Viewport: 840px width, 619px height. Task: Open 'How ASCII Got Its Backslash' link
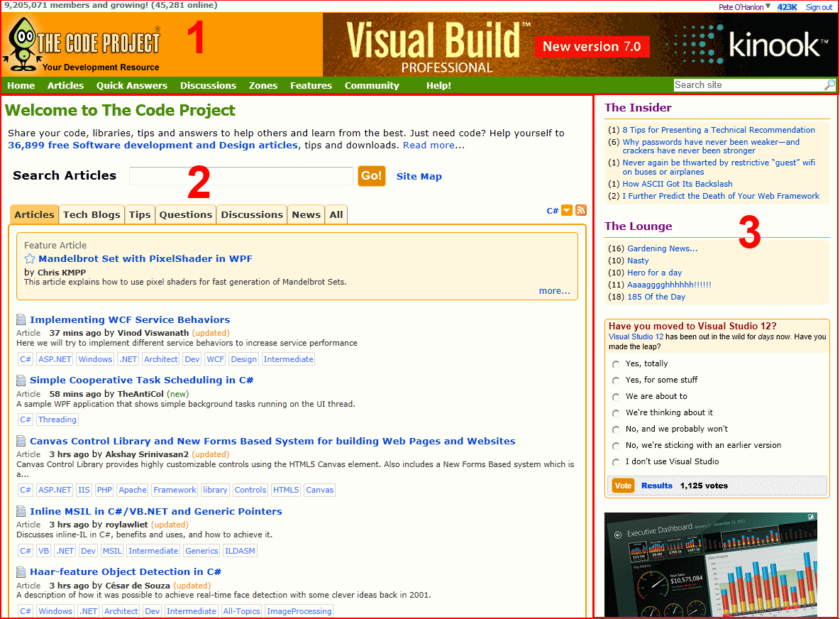[x=677, y=184]
